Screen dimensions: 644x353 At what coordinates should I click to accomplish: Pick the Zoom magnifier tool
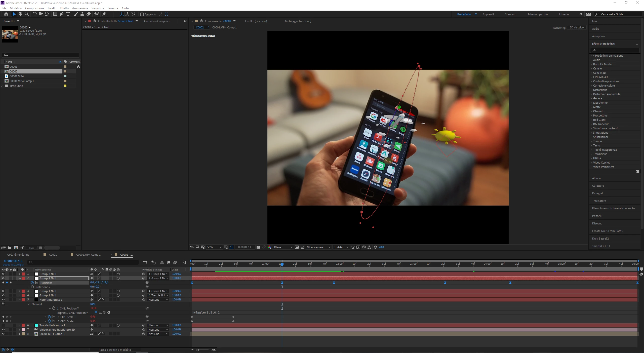click(27, 14)
